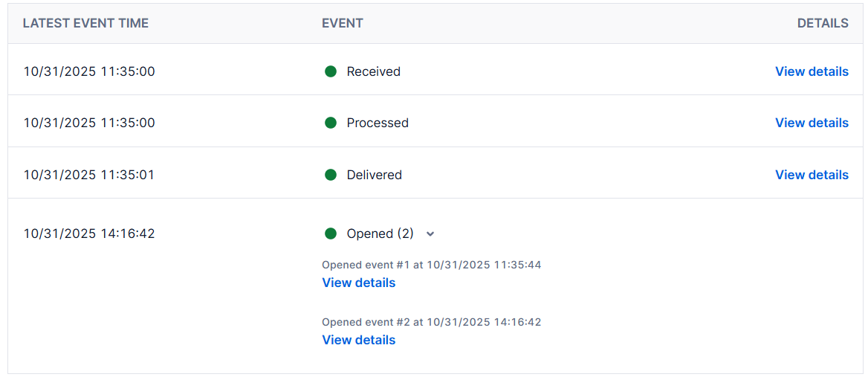Click the Latest Event Time column header
868x380 pixels.
(x=85, y=23)
